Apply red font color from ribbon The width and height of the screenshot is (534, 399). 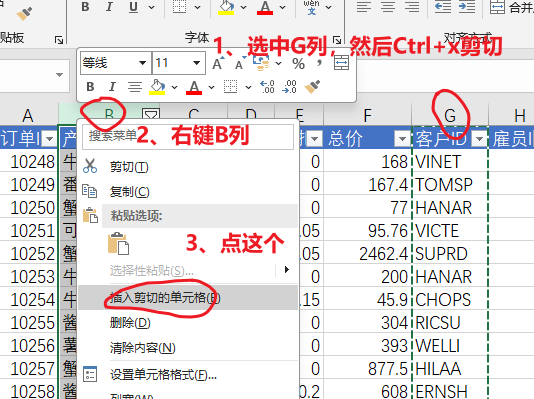pos(265,7)
